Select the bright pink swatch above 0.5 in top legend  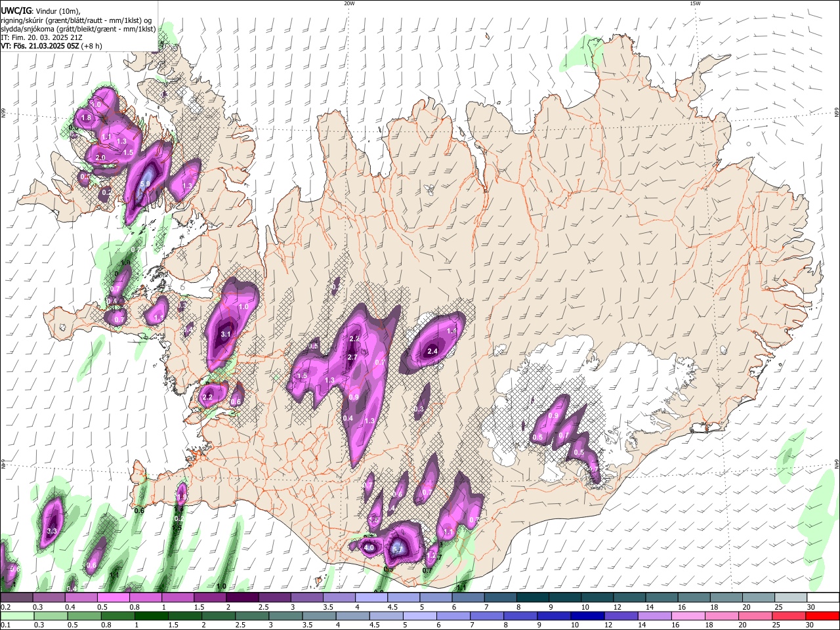[x=113, y=597]
